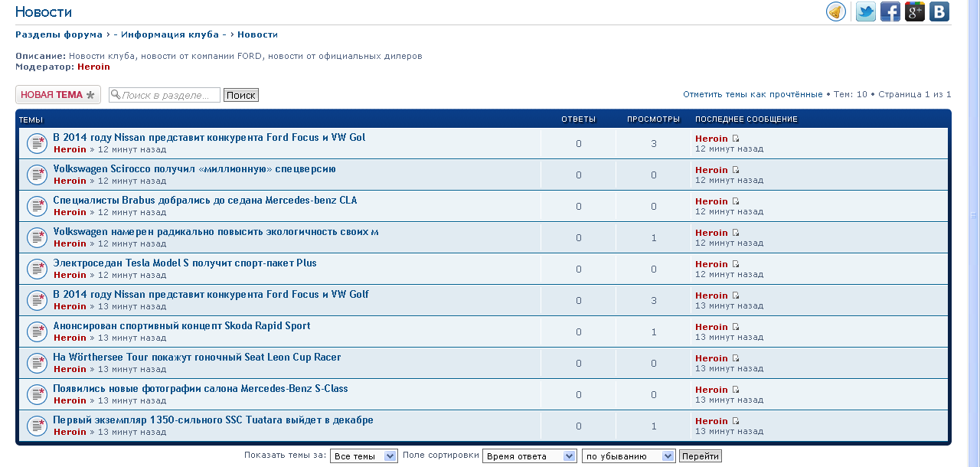Expand the 'Время ответа' sort field dropdown
Viewport: 980px width, 467px height.
pos(529,456)
